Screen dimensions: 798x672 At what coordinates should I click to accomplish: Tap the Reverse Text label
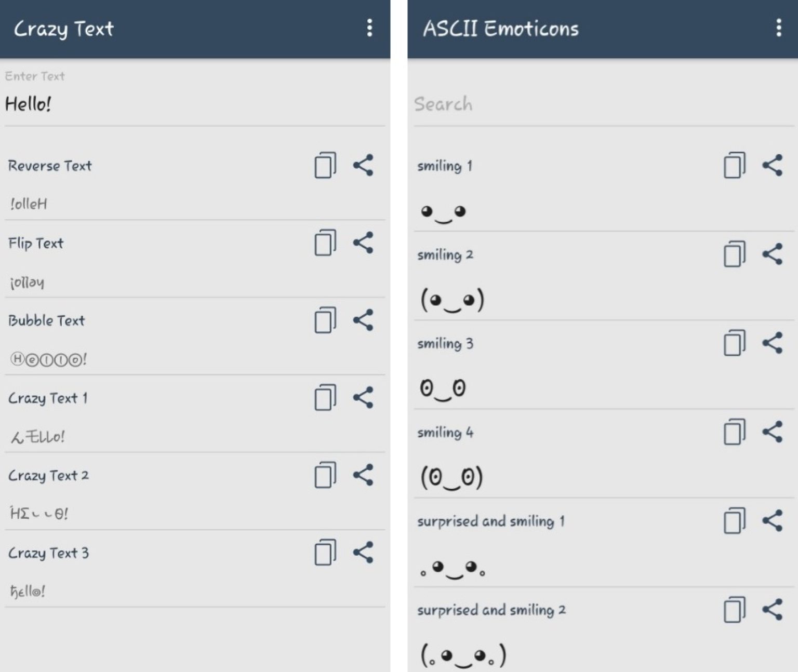click(x=50, y=165)
